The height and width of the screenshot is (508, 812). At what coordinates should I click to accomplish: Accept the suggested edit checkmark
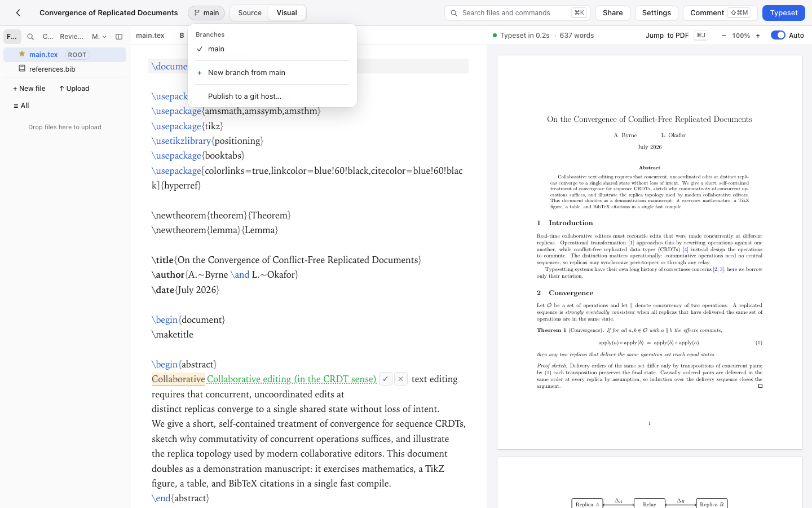point(386,379)
